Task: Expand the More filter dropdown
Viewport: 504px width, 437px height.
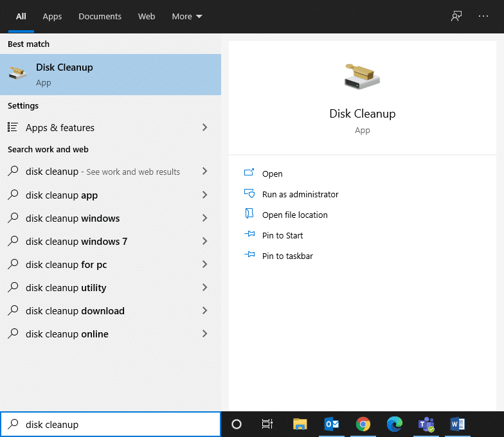Action: pos(186,17)
